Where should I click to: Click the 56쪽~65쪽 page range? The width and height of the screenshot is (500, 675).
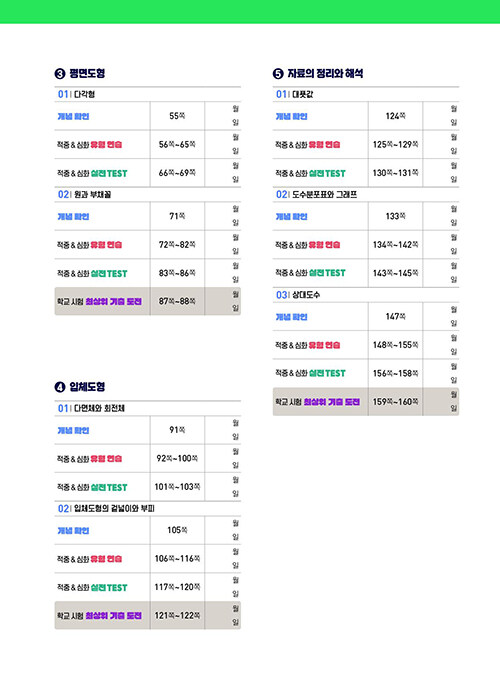177,145
